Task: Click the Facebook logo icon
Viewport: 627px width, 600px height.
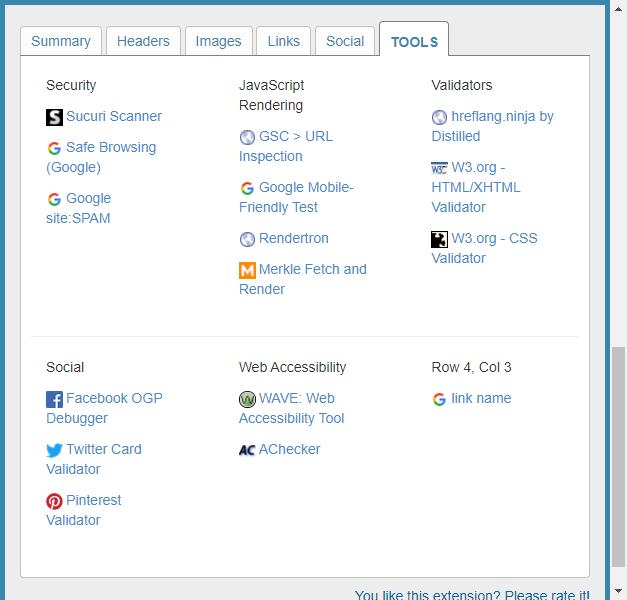Action: 54,399
